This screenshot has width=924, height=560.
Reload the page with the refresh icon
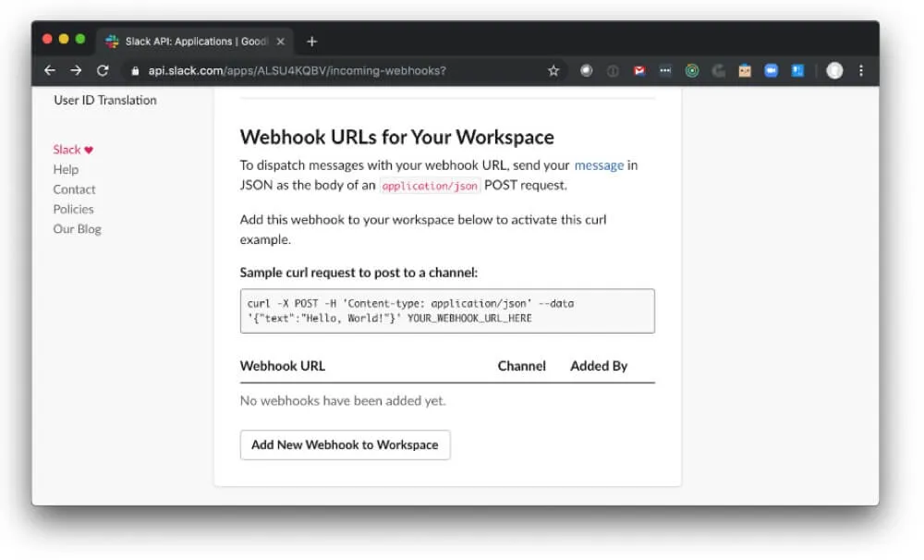point(103,69)
